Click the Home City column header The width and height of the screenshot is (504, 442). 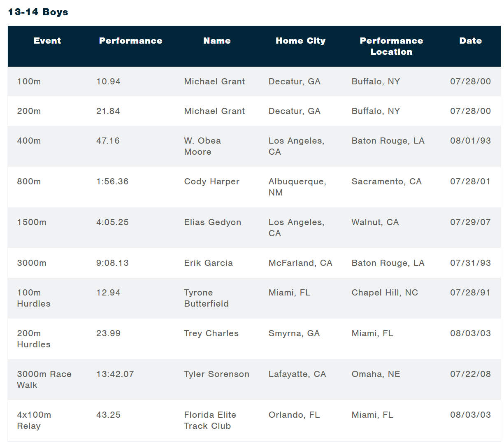[300, 41]
